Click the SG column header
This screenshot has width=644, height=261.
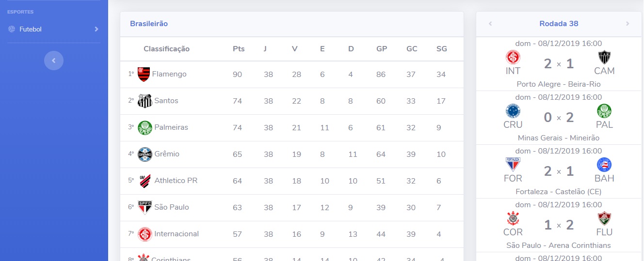click(x=442, y=49)
